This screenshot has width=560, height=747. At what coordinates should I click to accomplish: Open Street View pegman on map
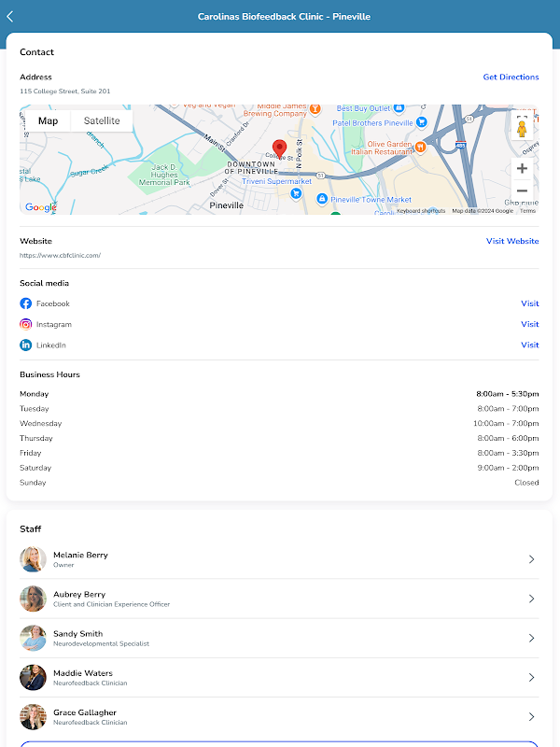tap(522, 129)
